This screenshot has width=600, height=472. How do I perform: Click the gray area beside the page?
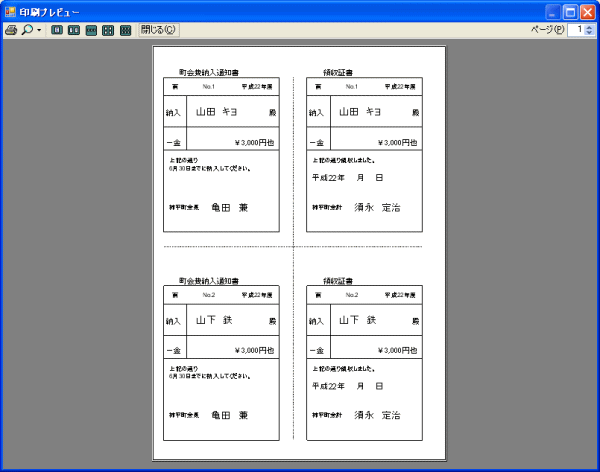tap(75, 250)
